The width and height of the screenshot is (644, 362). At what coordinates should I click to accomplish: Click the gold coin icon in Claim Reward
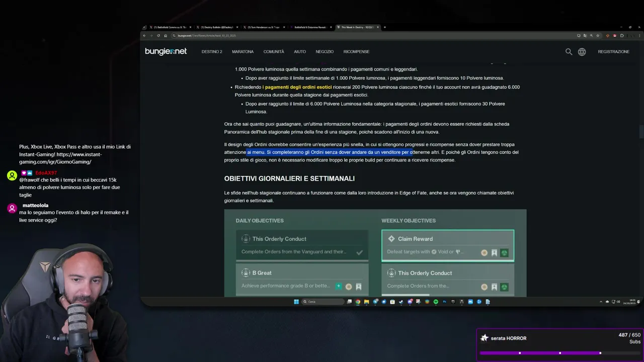tap(484, 253)
